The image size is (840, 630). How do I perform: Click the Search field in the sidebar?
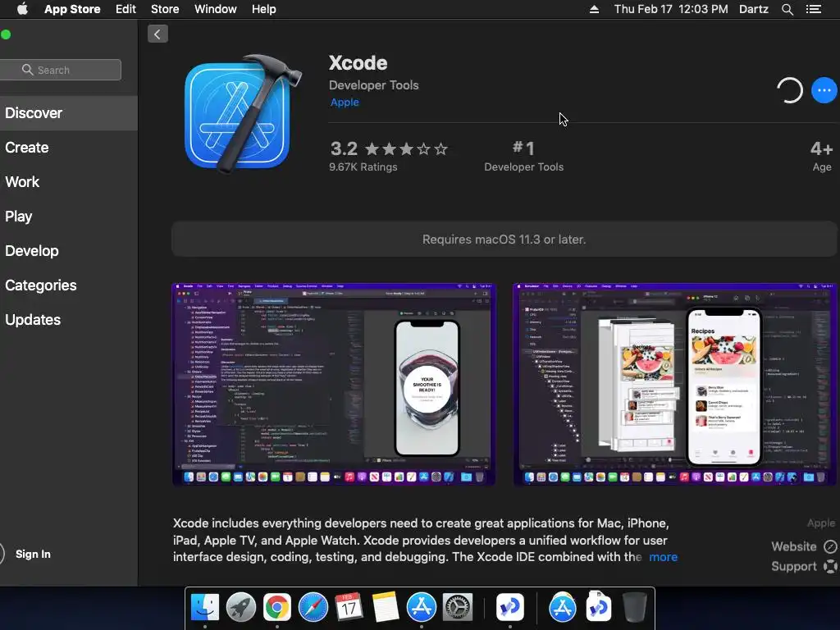[61, 70]
